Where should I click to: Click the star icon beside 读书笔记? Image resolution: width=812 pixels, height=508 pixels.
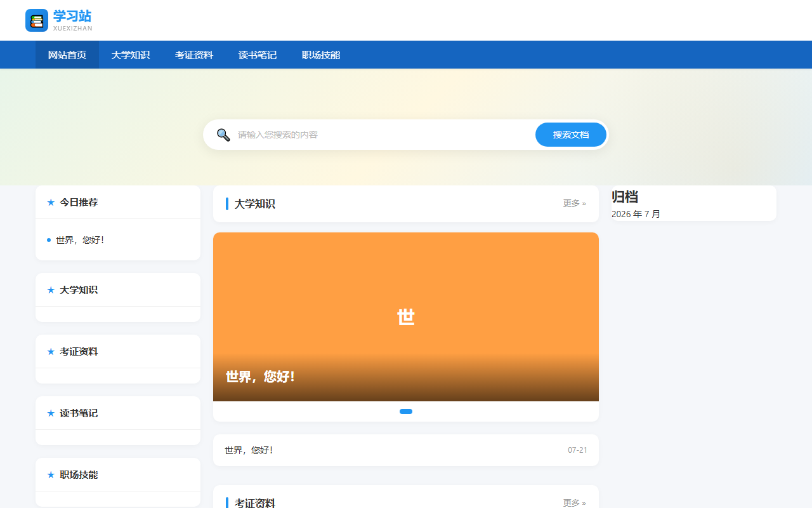point(51,413)
